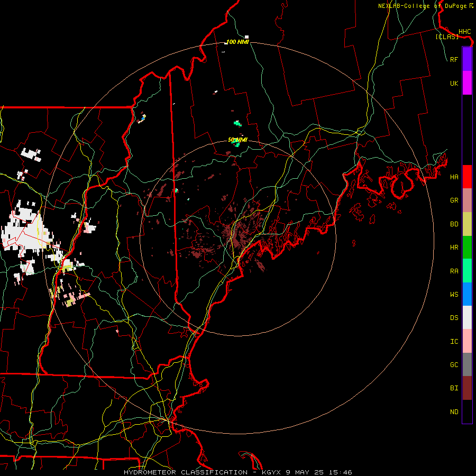Click the red HA legend color swatch
476x476 pixels.
coord(467,177)
